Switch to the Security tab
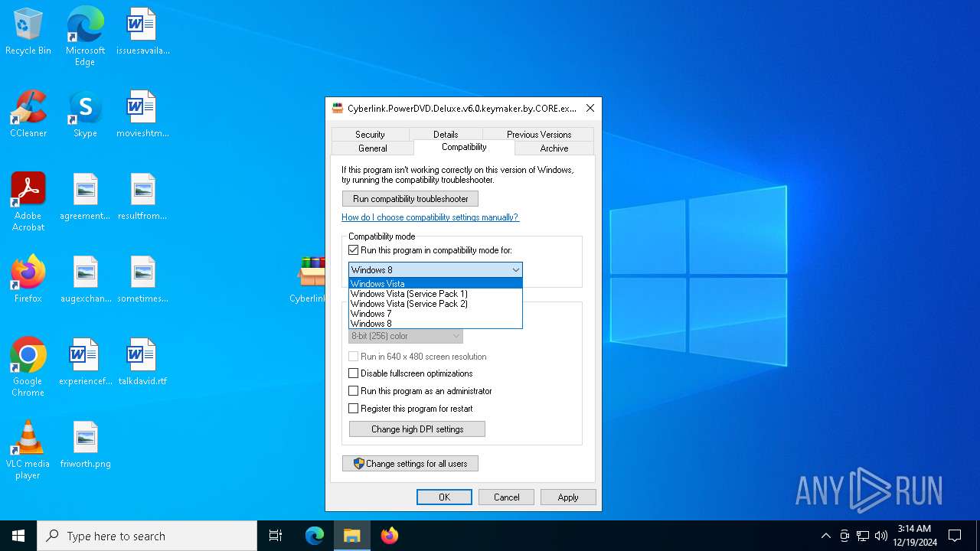Viewport: 980px width, 551px height. click(370, 135)
